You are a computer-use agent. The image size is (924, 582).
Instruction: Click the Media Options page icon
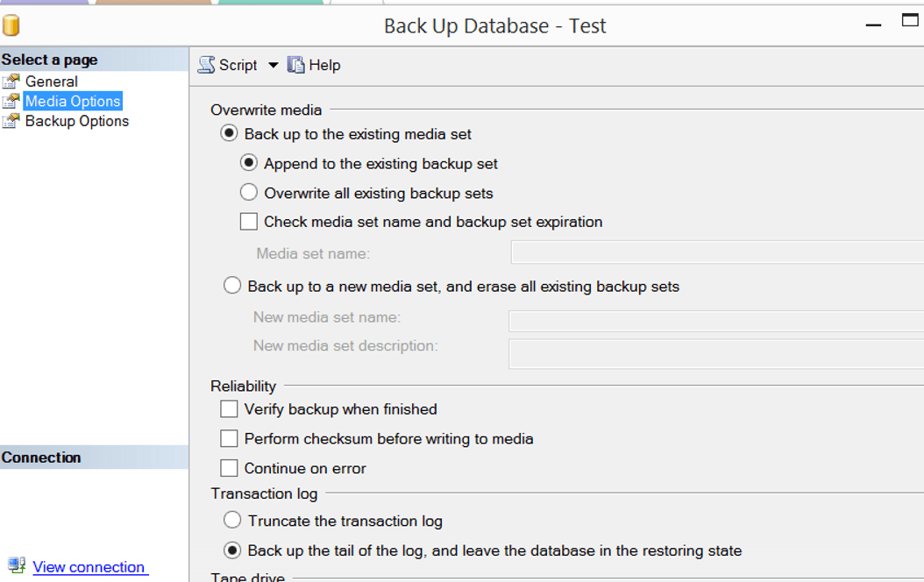pyautogui.click(x=11, y=102)
